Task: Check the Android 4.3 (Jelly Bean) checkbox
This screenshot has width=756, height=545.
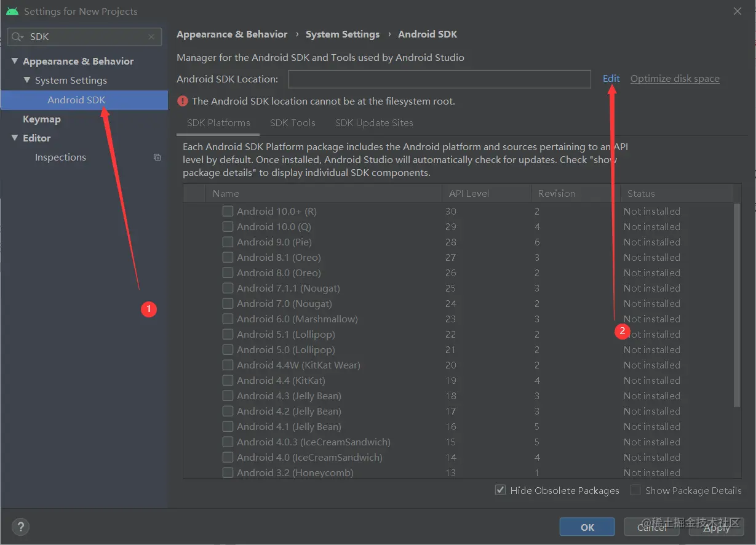Action: [228, 396]
